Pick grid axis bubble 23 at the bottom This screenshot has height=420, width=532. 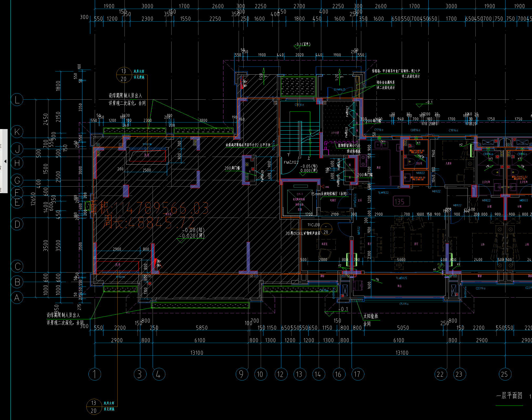click(x=459, y=374)
